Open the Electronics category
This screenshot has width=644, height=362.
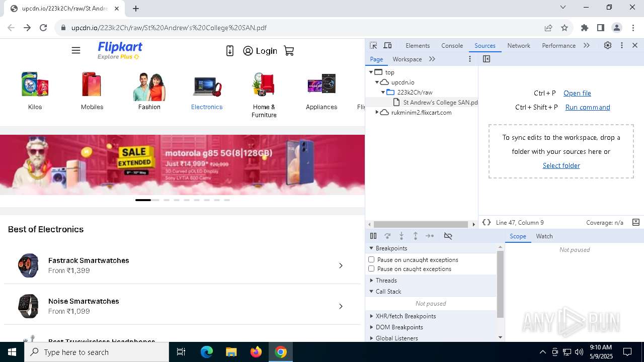coord(207,91)
